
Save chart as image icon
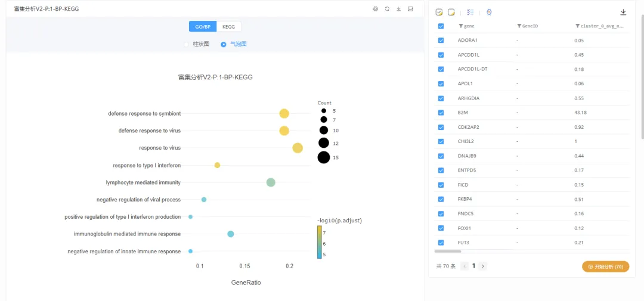[x=410, y=8]
